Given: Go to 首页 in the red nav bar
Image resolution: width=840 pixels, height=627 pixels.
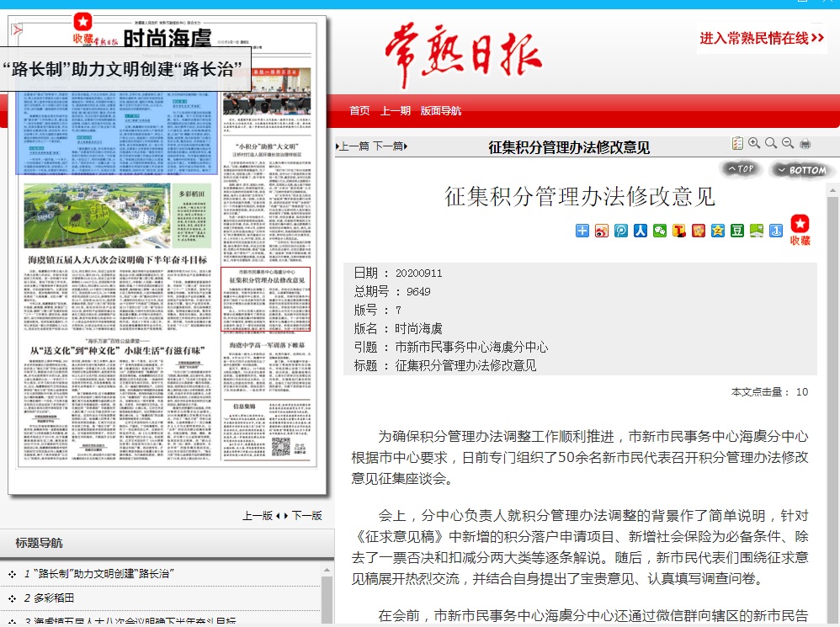Looking at the screenshot, I should pyautogui.click(x=359, y=111).
